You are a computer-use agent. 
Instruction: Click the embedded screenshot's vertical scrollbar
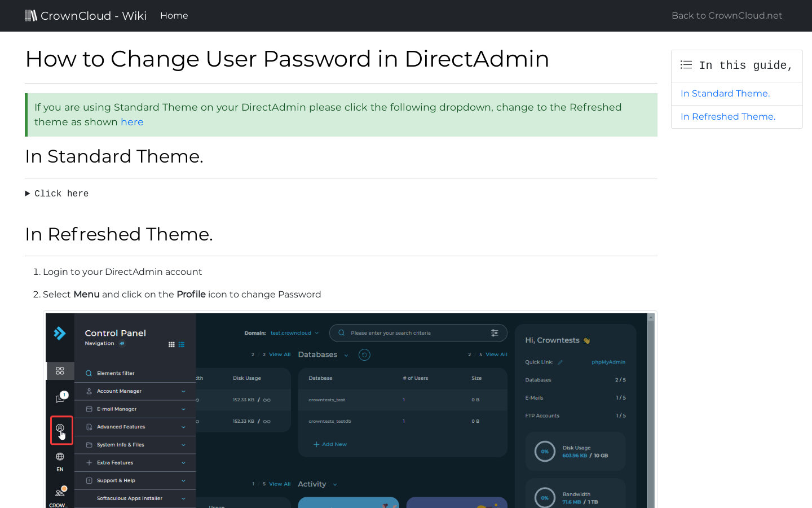[x=651, y=410]
